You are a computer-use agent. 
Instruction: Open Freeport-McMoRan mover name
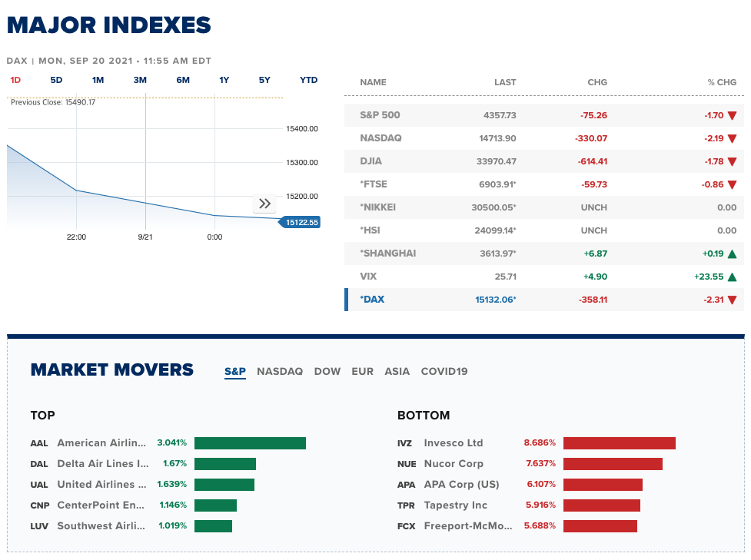[x=468, y=525]
